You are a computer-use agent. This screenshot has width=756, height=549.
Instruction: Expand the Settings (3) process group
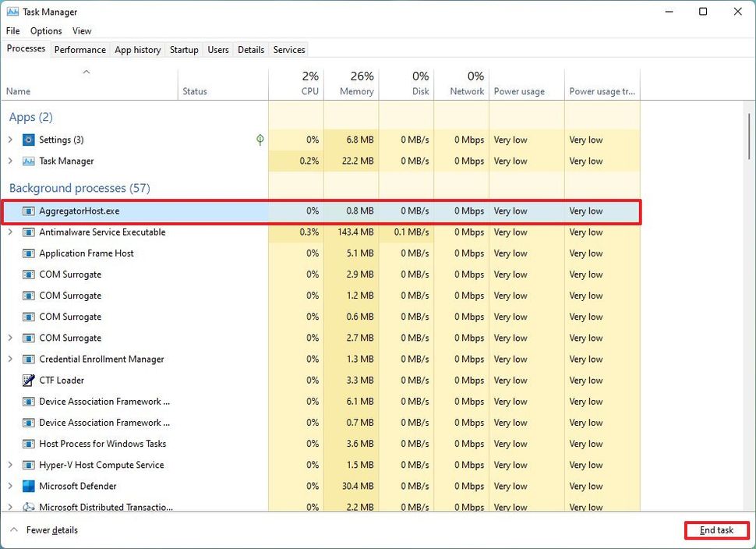(10, 140)
